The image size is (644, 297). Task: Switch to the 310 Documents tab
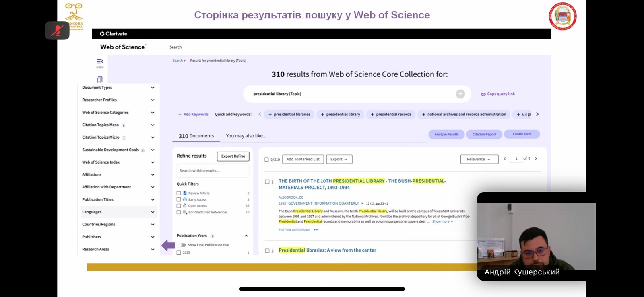point(196,136)
